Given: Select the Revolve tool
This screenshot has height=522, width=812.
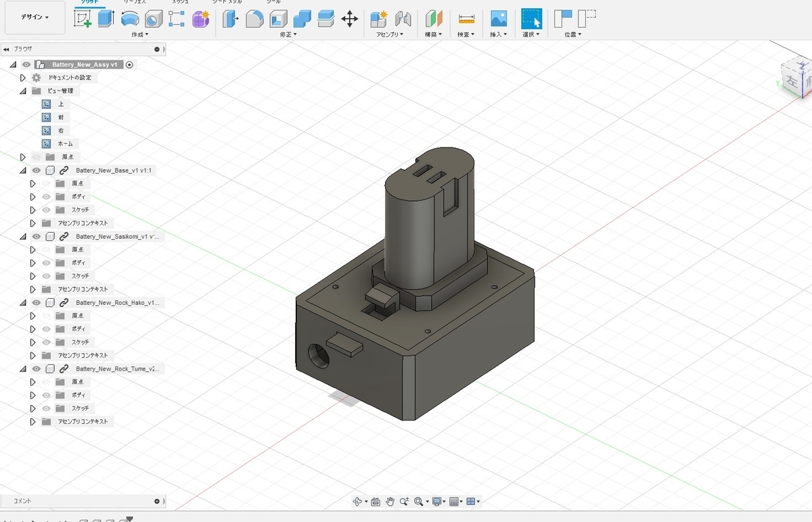Looking at the screenshot, I should click(x=130, y=19).
